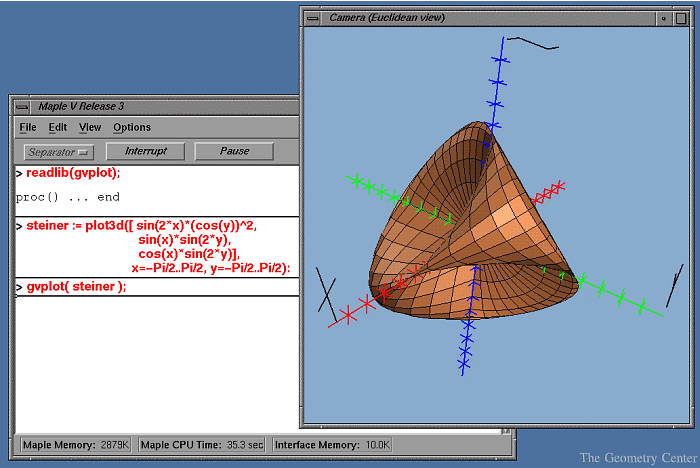Open the Camera window menu button
This screenshot has height=468, width=700.
313,17
